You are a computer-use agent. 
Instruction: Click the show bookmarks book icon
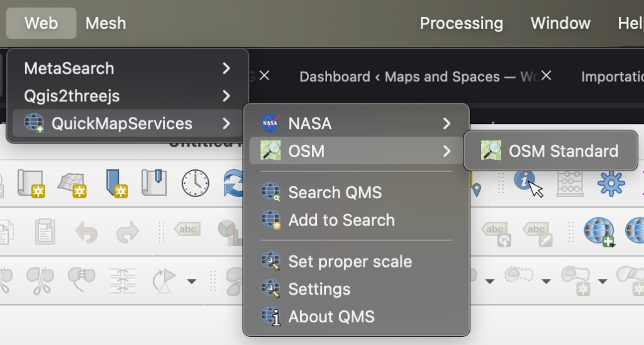(x=154, y=182)
